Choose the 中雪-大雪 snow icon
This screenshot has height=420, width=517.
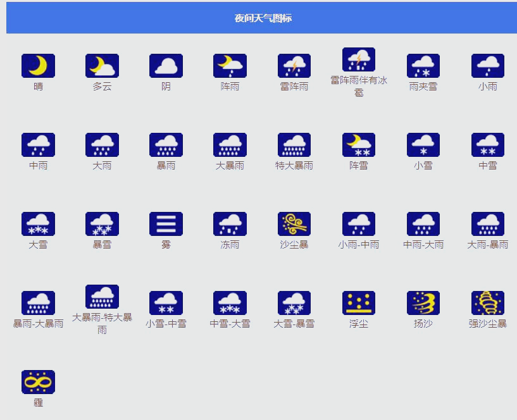(x=230, y=303)
